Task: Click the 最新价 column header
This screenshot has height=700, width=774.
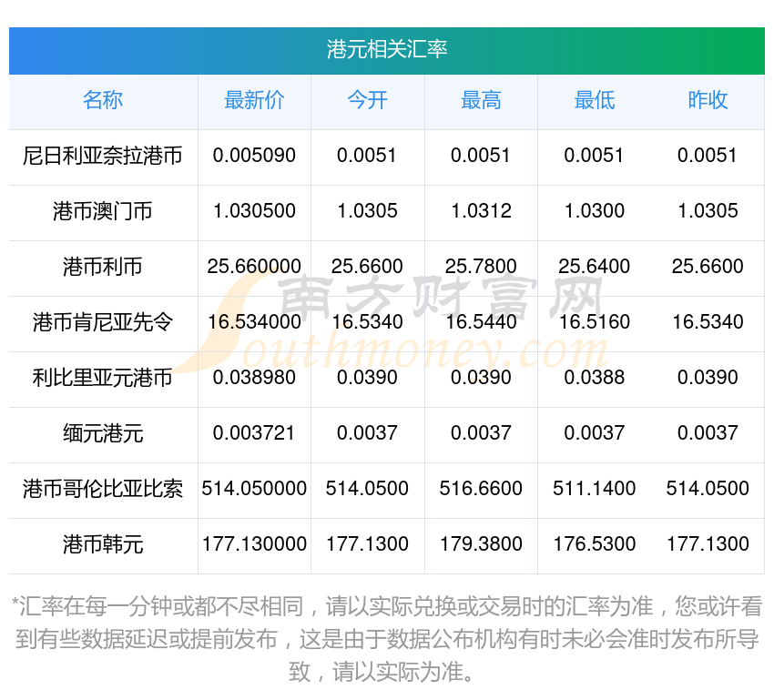Action: (254, 100)
